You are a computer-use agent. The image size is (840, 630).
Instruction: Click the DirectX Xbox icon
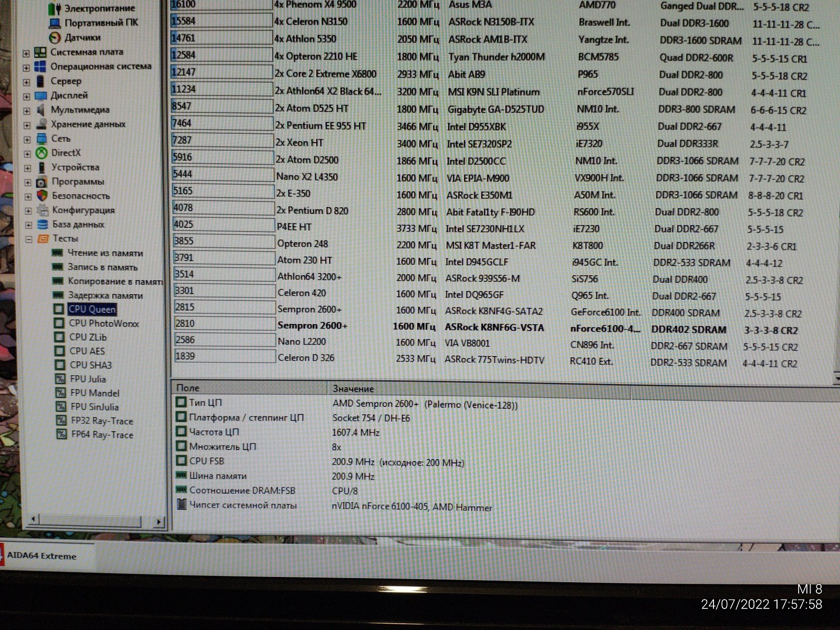42,153
